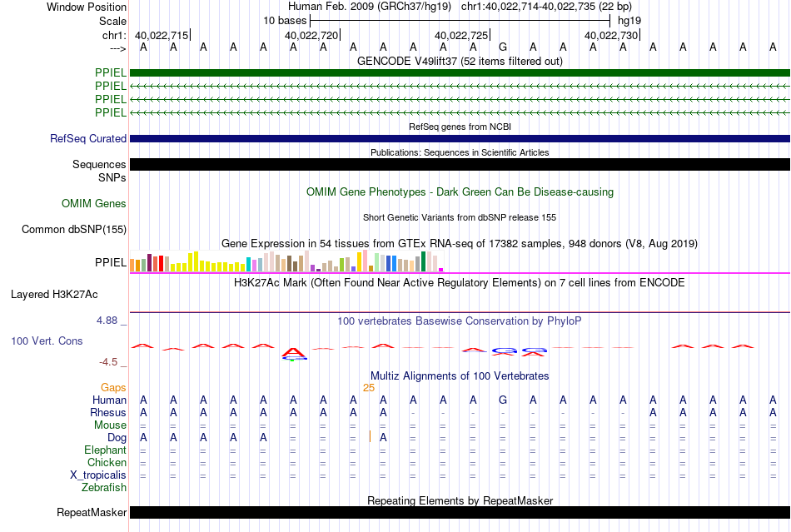Click the large red A in PhyloP logo
The width and height of the screenshot is (791, 532).
pyautogui.click(x=293, y=351)
